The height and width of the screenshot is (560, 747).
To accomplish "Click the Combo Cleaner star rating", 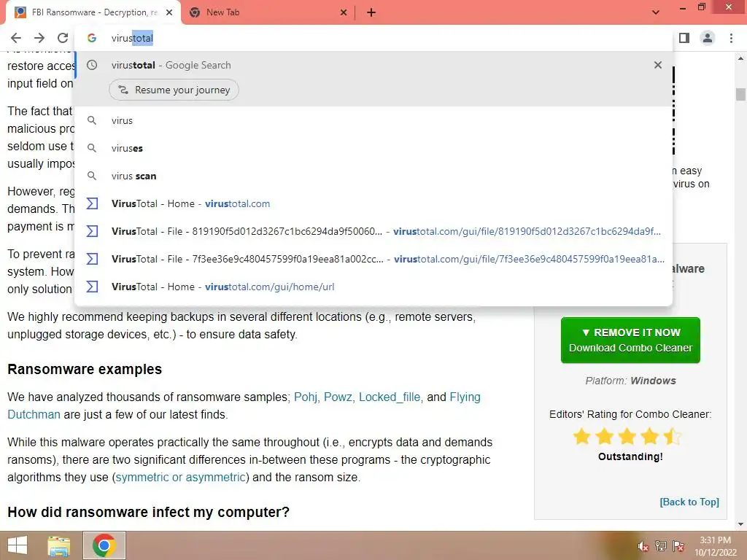I will [627, 436].
